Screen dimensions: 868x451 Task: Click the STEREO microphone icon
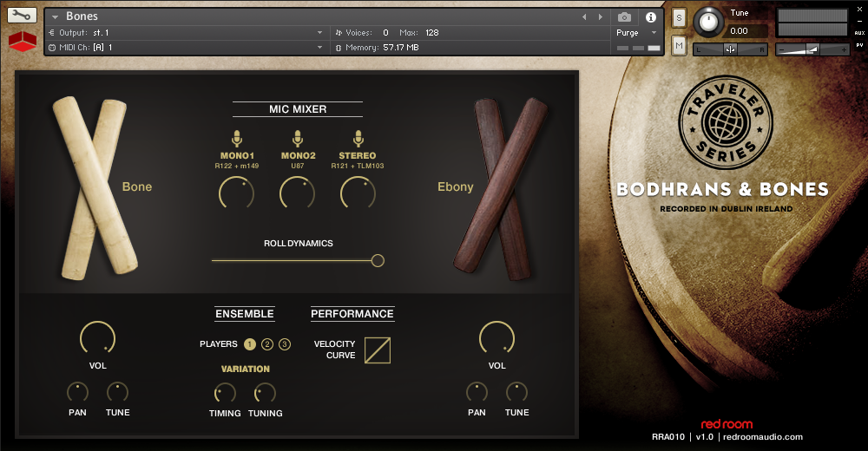358,139
